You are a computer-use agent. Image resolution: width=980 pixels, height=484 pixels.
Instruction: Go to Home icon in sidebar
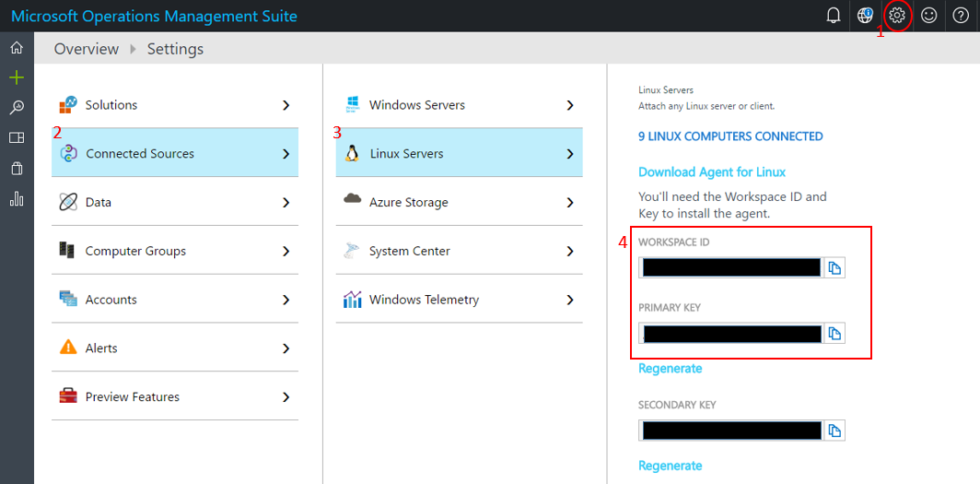(x=17, y=48)
